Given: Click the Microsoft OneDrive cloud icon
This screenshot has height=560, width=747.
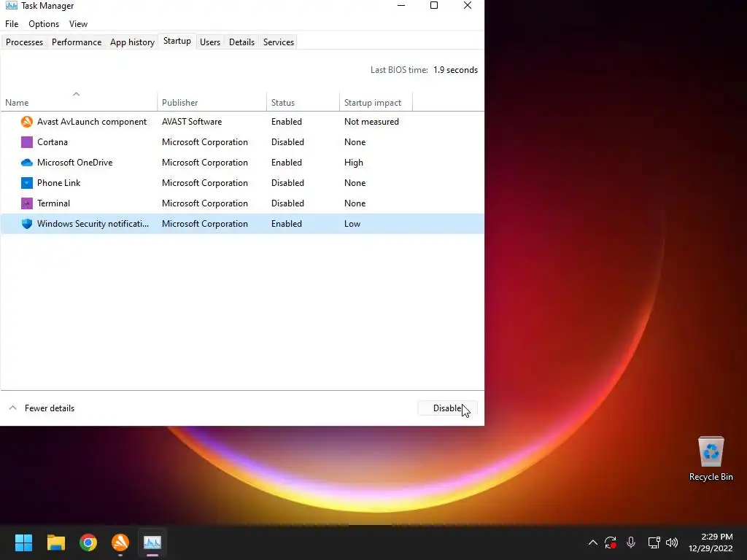Looking at the screenshot, I should [27, 163].
